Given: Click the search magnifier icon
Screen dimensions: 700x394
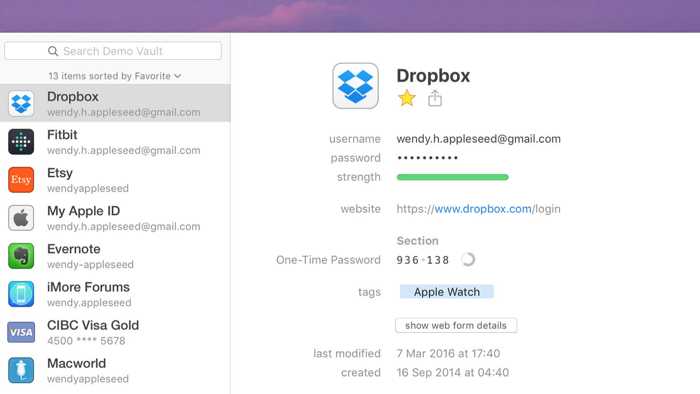Looking at the screenshot, I should coord(53,51).
